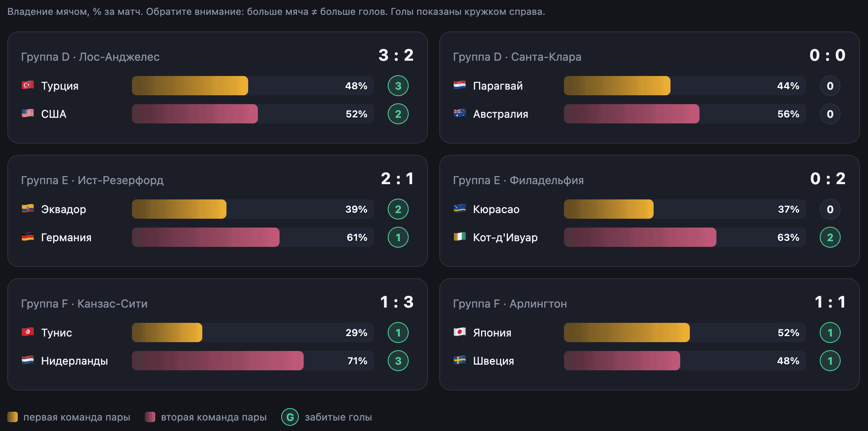Click Germany's flag icon

coord(28,237)
